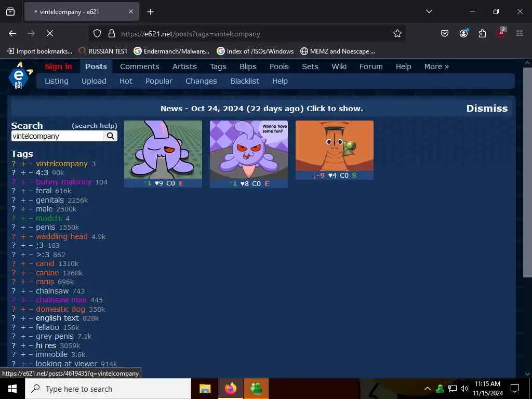Open File Explorer from the taskbar
This screenshot has width=532, height=399.
[205, 389]
